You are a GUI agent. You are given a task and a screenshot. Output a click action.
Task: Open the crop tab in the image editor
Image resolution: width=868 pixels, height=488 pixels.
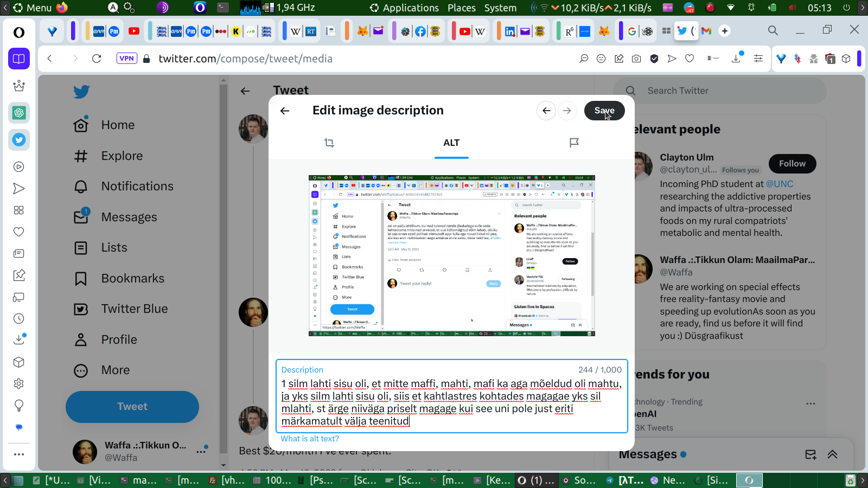pyautogui.click(x=329, y=143)
